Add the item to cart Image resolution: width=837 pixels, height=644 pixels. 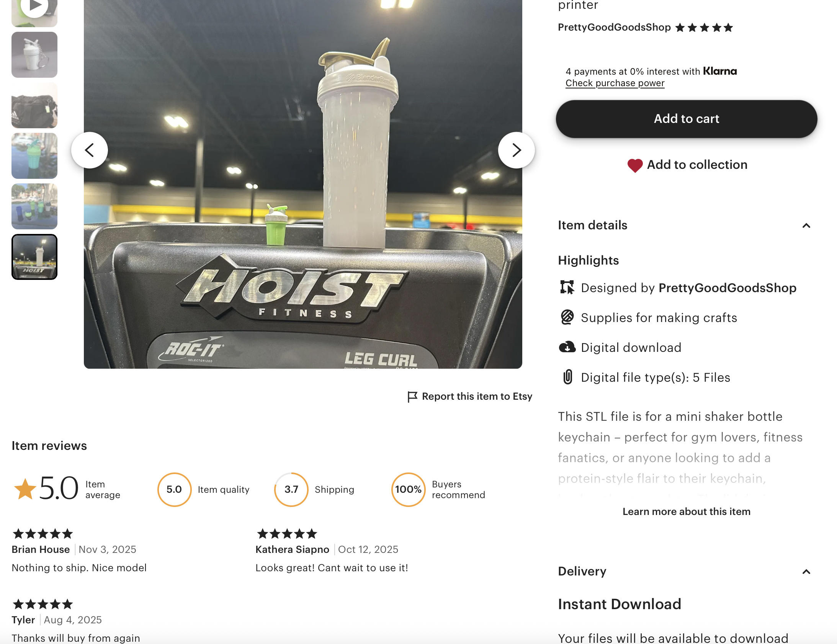[x=687, y=119]
